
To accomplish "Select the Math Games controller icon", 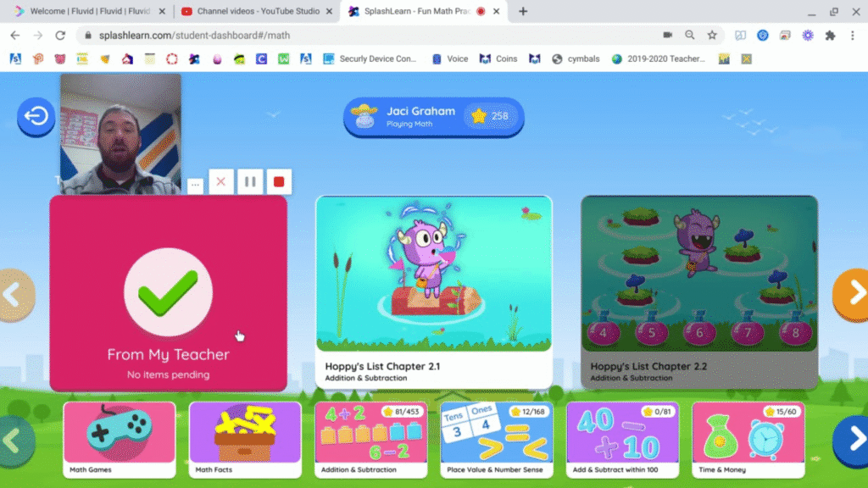I will coord(119,432).
